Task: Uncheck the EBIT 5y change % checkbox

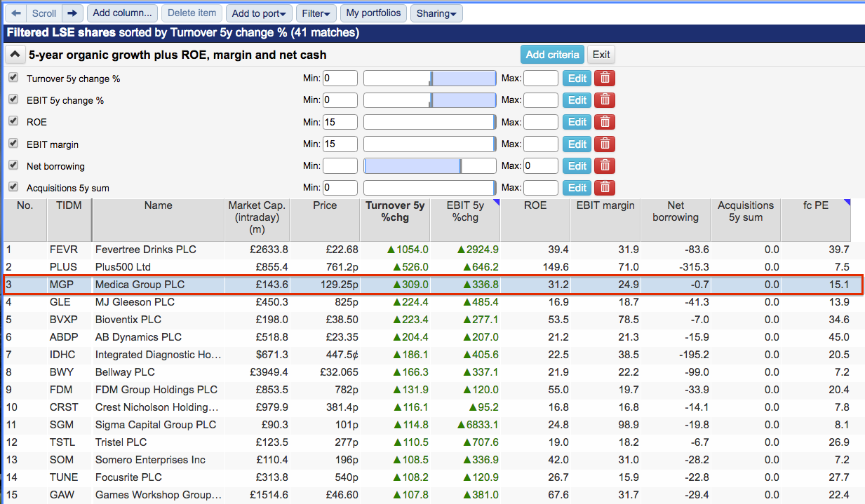Action: [x=13, y=100]
